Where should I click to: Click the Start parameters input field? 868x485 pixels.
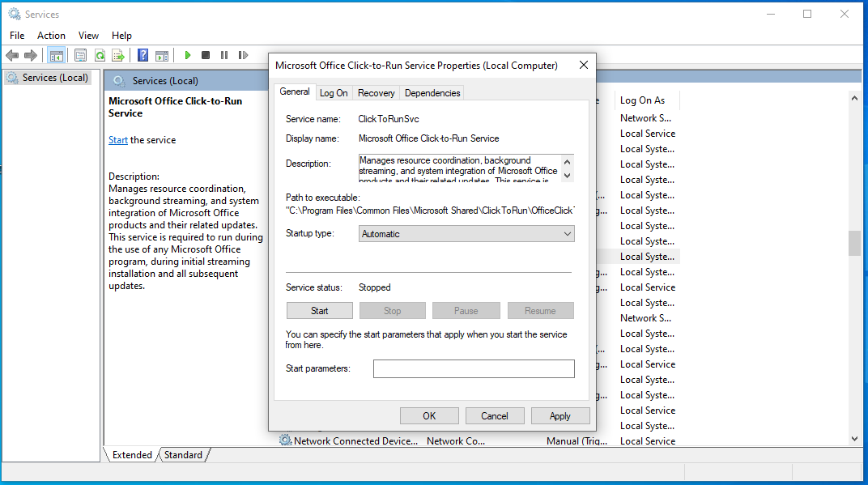point(474,368)
